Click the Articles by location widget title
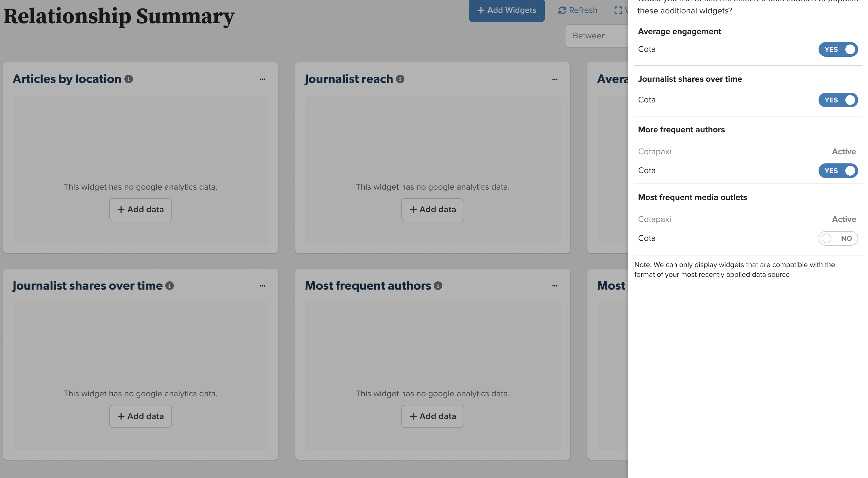Image resolution: width=868 pixels, height=478 pixels. pyautogui.click(x=67, y=79)
